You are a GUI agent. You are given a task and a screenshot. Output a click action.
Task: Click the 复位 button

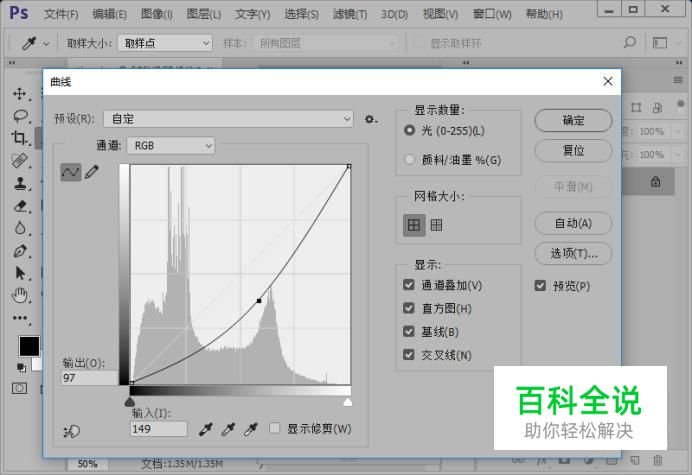click(x=573, y=151)
